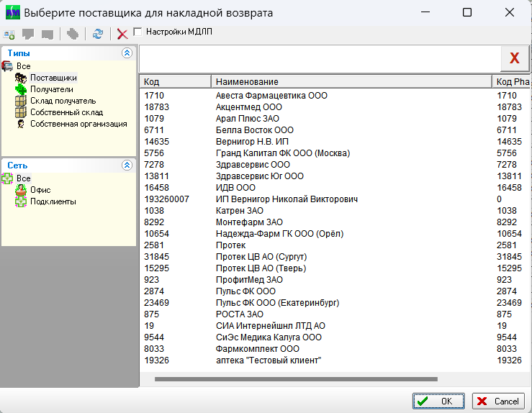Select Получатели type

click(x=52, y=89)
